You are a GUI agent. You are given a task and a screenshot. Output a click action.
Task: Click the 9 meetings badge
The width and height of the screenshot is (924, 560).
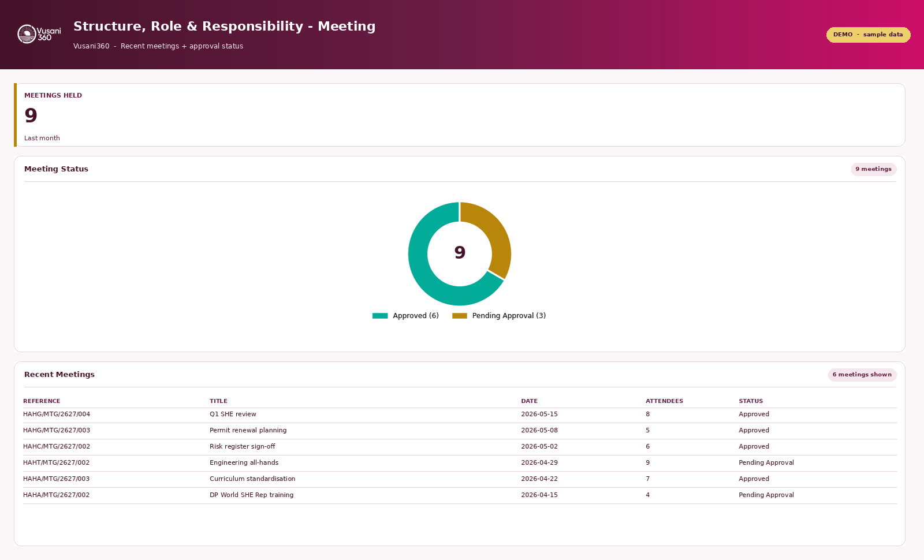point(873,169)
